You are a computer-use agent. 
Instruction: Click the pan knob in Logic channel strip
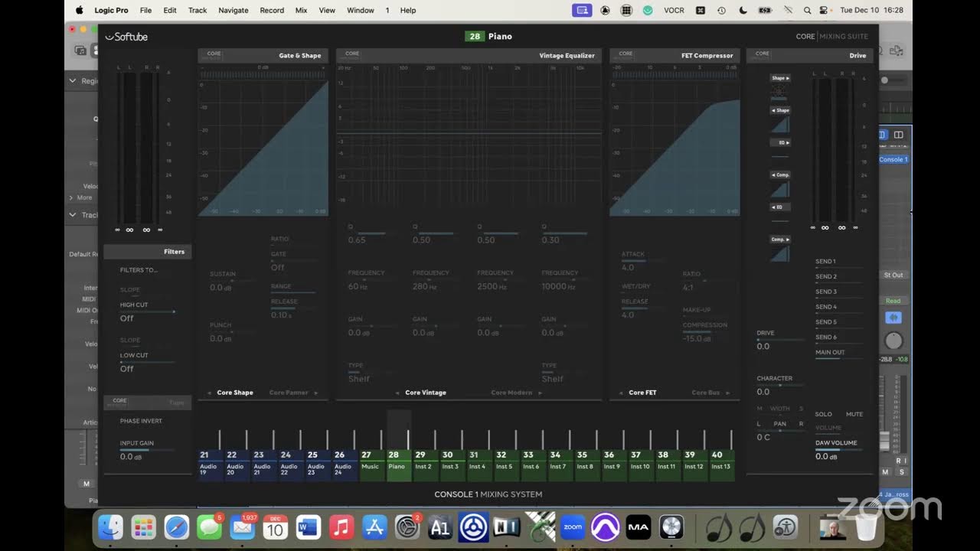pyautogui.click(x=893, y=341)
